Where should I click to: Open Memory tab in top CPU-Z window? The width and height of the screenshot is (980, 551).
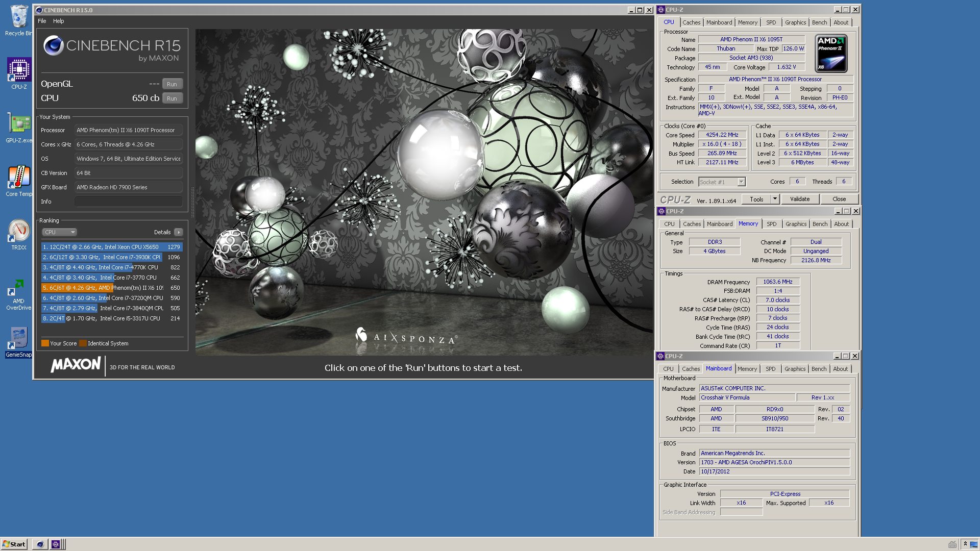tap(747, 22)
